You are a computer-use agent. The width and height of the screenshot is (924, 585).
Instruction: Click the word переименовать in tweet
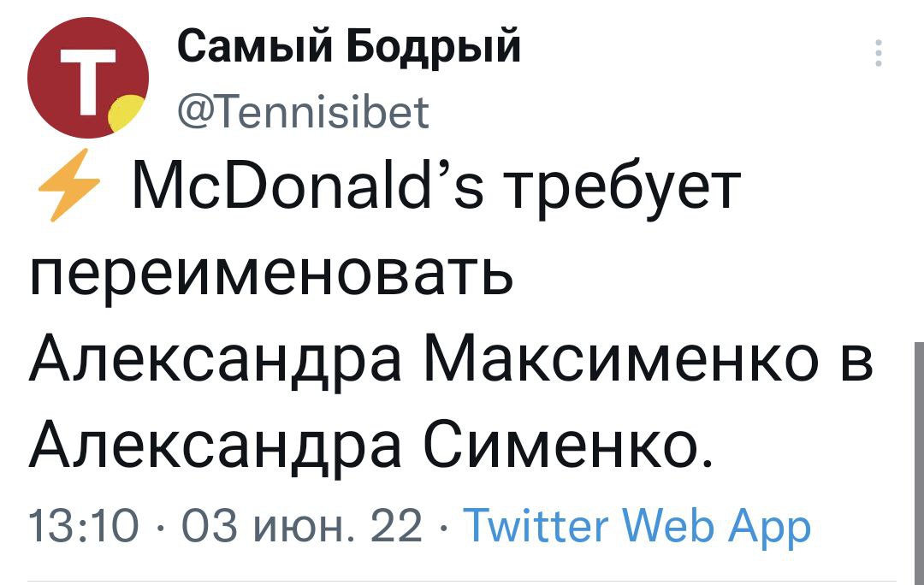click(270, 275)
